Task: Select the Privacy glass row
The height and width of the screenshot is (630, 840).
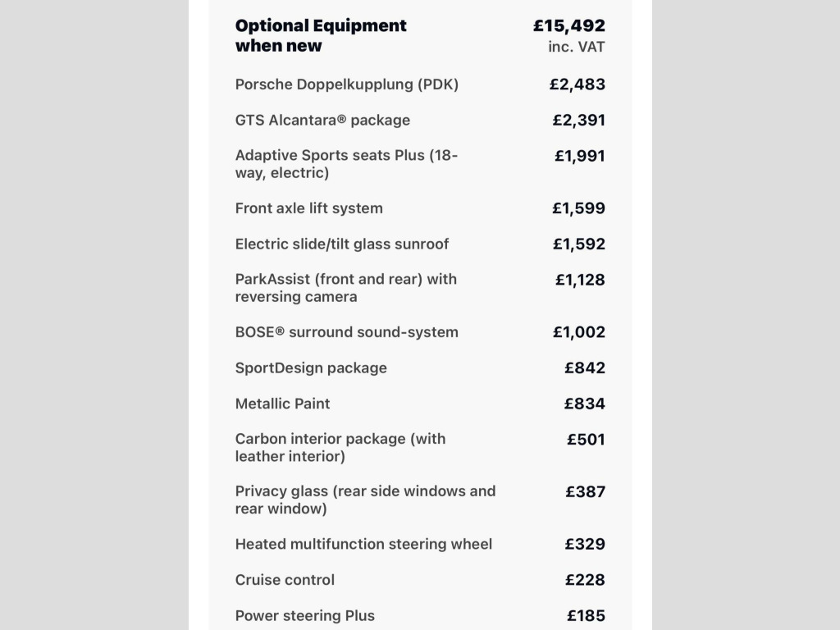Action: pos(420,500)
